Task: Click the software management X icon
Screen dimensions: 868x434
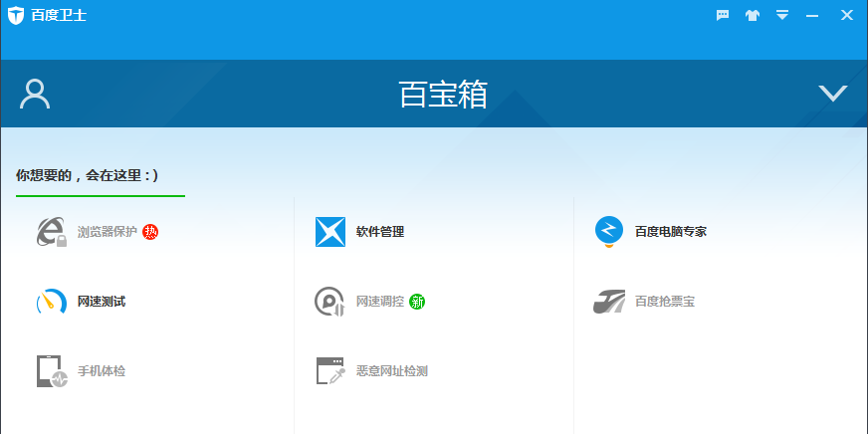Action: [329, 231]
